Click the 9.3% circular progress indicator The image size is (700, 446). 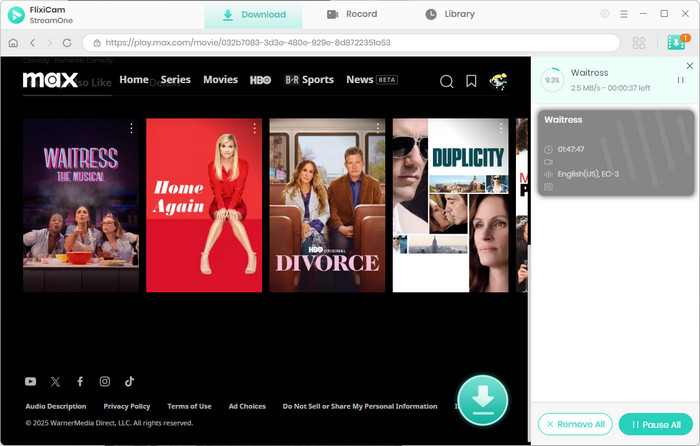552,80
